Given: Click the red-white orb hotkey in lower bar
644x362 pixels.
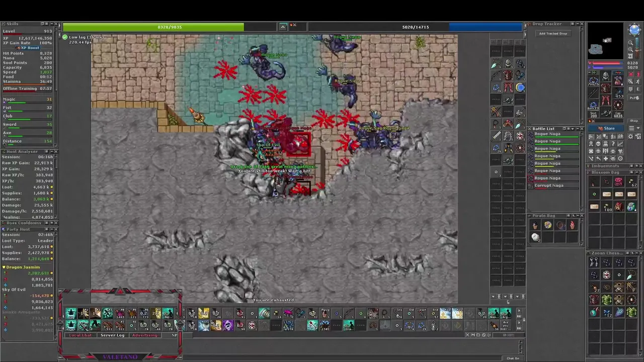Looking at the screenshot, I should click(252, 325).
